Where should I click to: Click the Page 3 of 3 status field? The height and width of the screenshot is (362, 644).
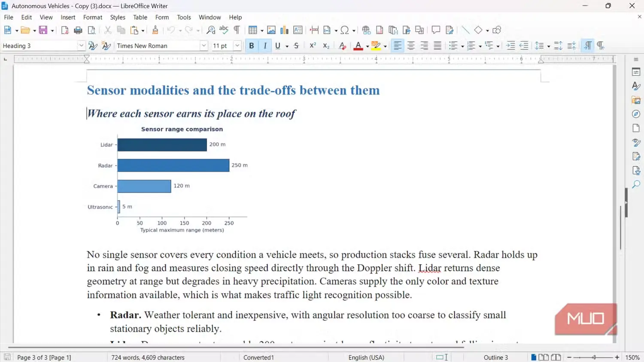[x=44, y=357]
